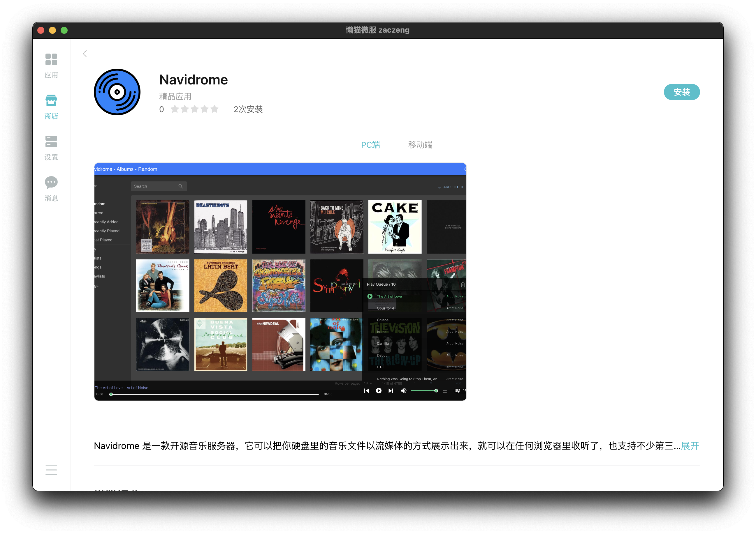
Task: Open the Navidrome screenshot preview
Action: pos(280,282)
